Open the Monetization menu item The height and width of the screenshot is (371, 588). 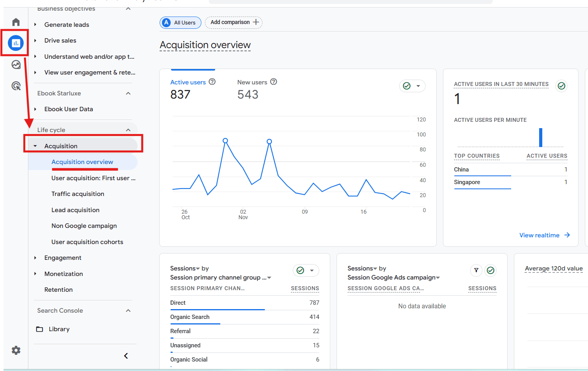(x=63, y=274)
